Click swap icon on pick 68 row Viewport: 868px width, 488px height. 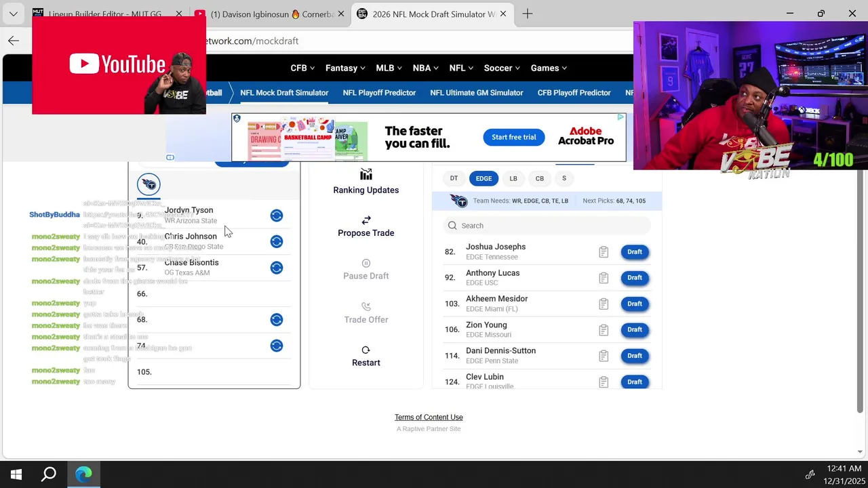(x=276, y=319)
